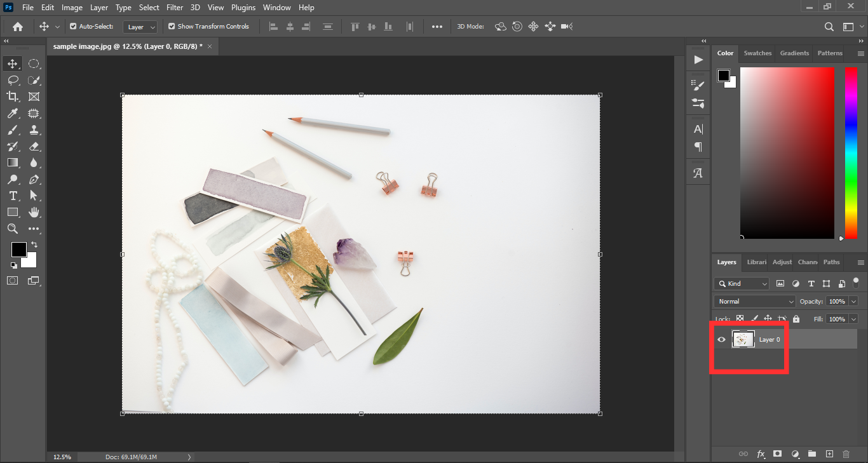
Task: Select the Layer 0 thumbnail
Action: pos(743,340)
